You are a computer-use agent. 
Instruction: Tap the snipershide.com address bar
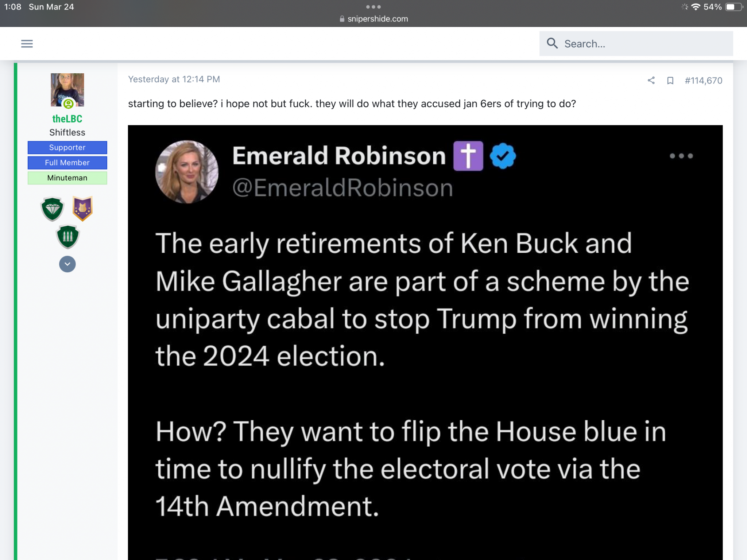tap(373, 19)
